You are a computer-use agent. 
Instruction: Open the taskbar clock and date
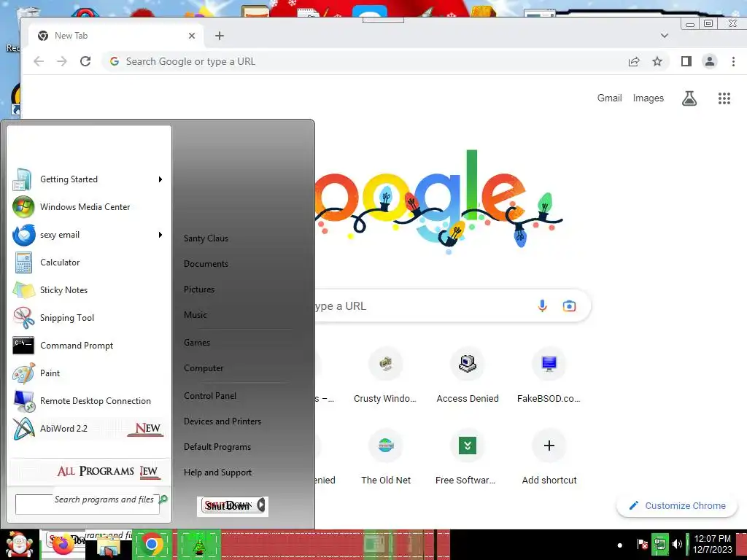[712, 544]
